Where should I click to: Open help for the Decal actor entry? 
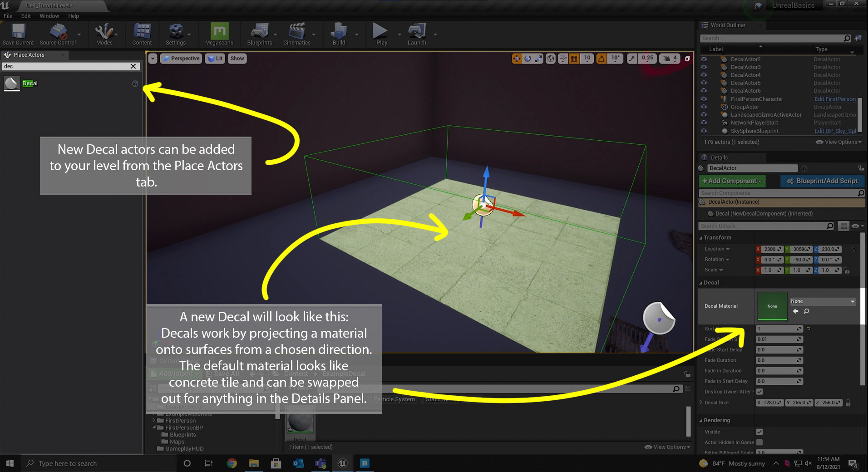[135, 84]
